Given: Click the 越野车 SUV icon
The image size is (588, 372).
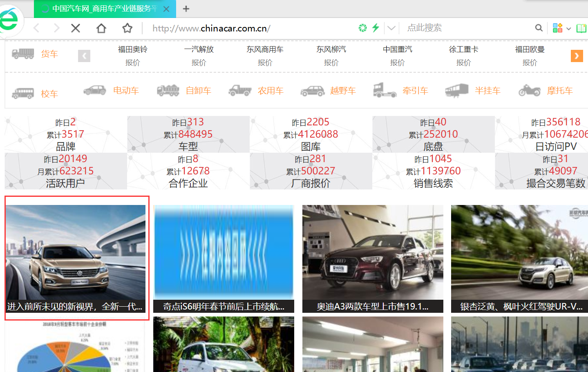Looking at the screenshot, I should click(x=313, y=91).
